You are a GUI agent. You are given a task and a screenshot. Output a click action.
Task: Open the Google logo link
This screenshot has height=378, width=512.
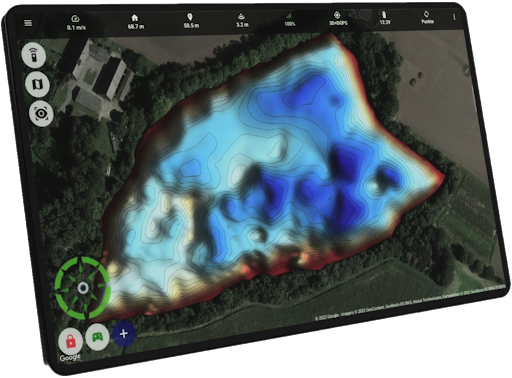pos(70,358)
